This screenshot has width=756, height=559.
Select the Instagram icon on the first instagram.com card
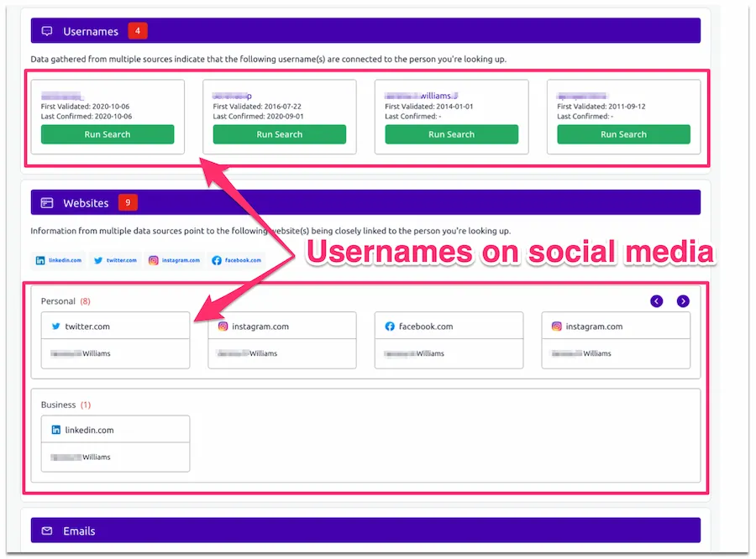point(223,326)
